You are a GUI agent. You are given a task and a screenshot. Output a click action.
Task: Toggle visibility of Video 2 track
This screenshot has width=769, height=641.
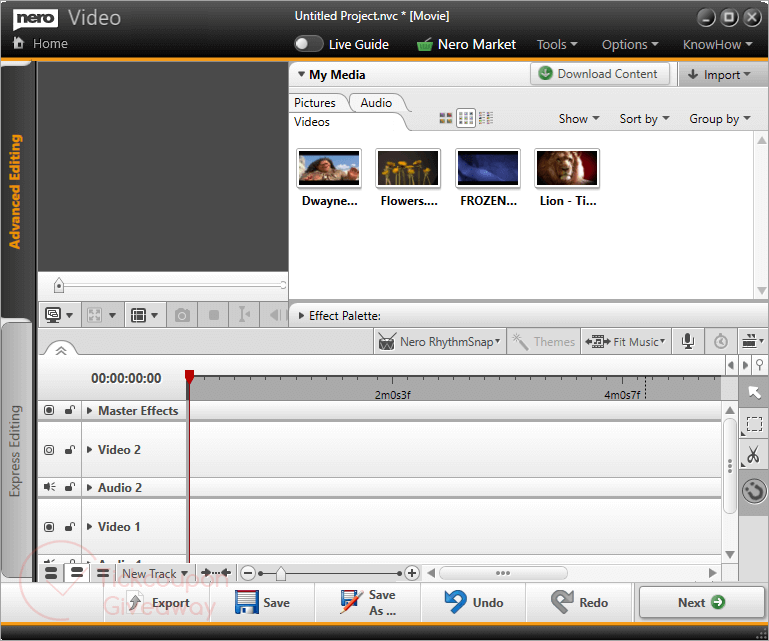tap(49, 450)
